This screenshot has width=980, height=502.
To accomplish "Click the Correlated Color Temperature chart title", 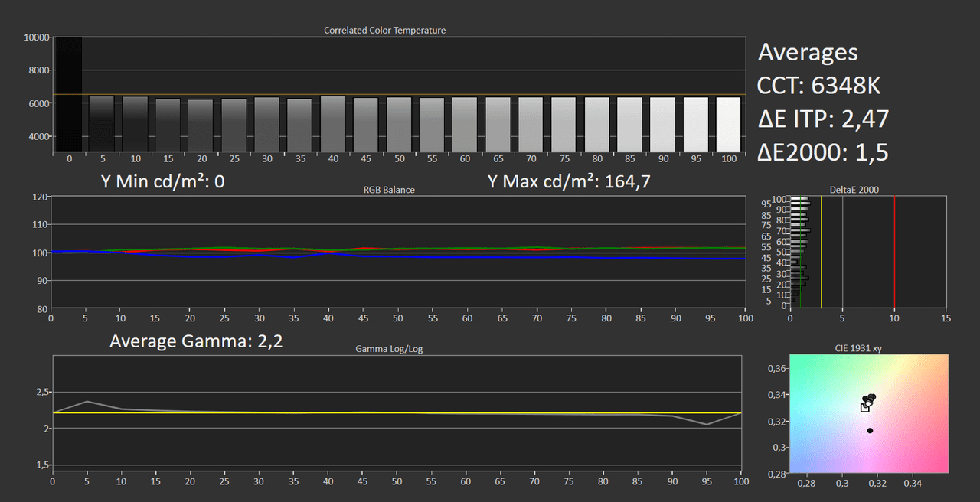I will pos(384,31).
